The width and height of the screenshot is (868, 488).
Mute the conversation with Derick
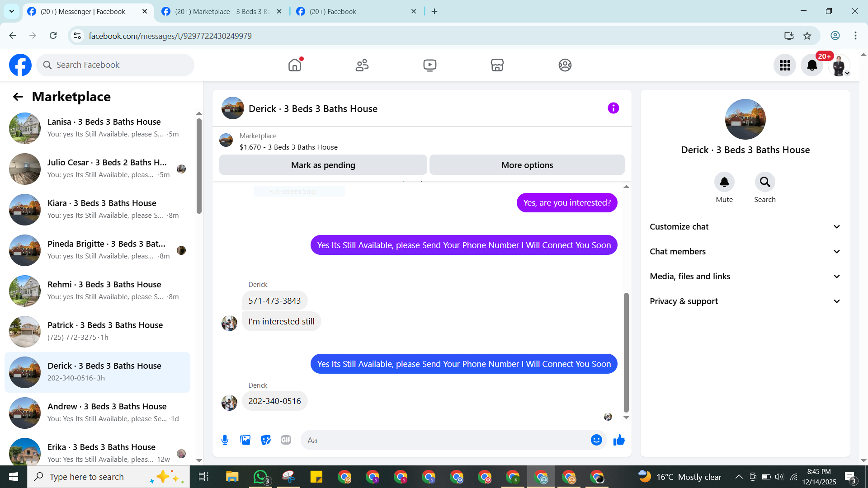tap(724, 182)
